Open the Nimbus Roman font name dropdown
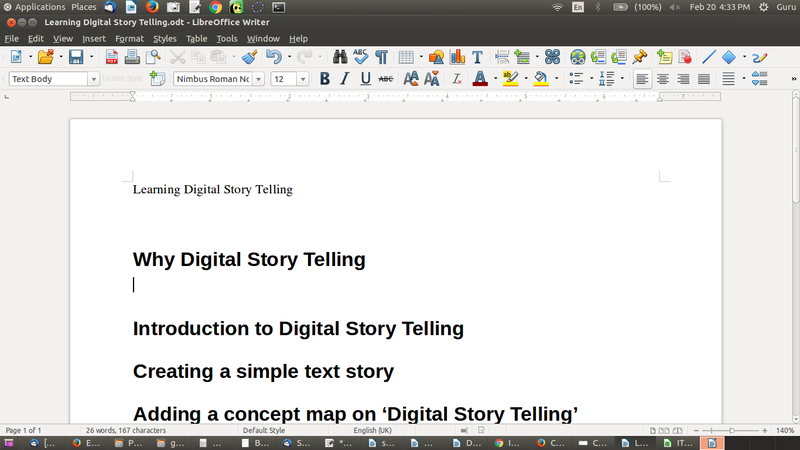800x450 pixels. point(259,79)
